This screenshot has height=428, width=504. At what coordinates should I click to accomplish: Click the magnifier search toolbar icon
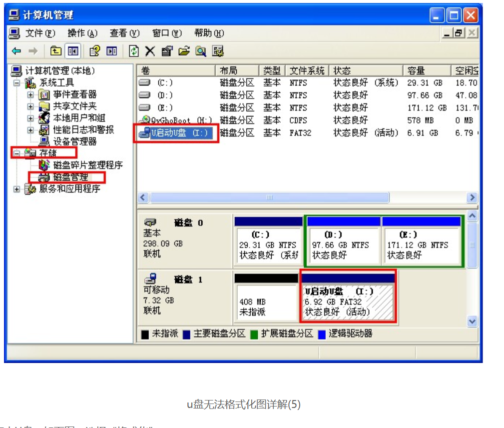201,51
